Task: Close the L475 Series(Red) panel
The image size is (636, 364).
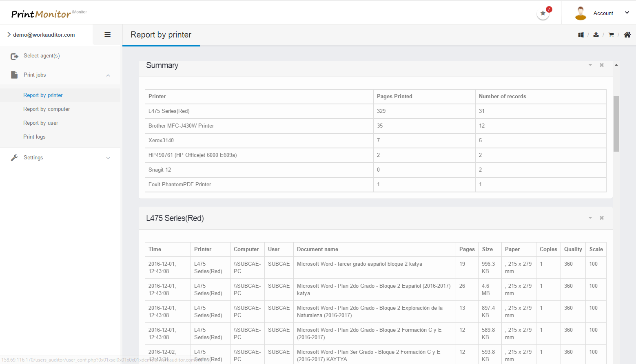Action: pyautogui.click(x=602, y=218)
